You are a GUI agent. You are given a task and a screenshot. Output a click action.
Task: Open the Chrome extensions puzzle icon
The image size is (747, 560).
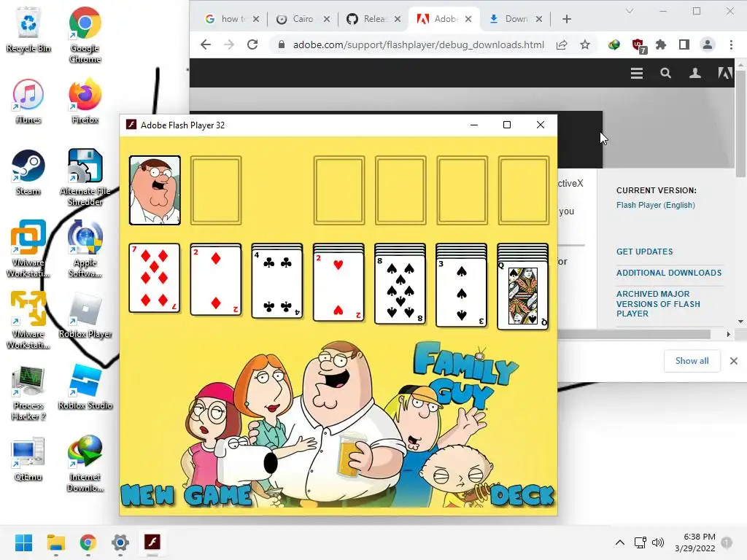coord(661,44)
